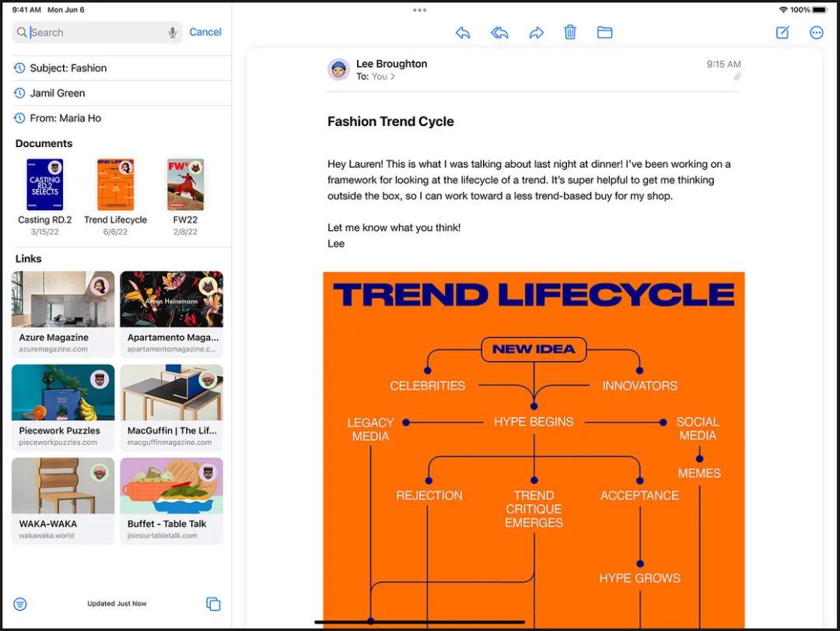
Task: Open the MacGuffin link card
Action: [171, 408]
